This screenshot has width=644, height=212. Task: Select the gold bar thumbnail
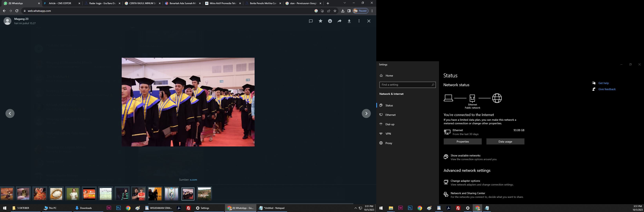tap(23, 194)
